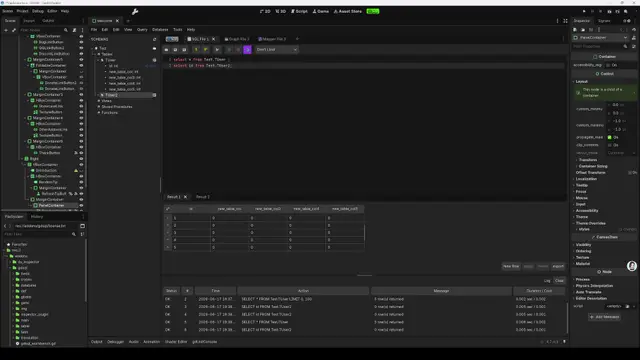The height and width of the screenshot is (360, 640).
Task: Close the Result 1 tab
Action: (x=185, y=197)
